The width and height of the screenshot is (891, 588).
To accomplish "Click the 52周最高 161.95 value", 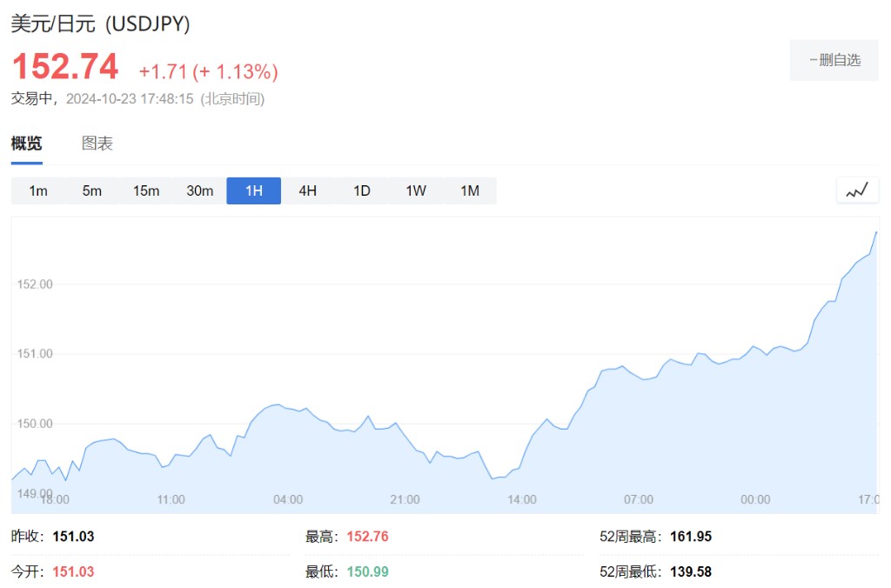I will 691,537.
